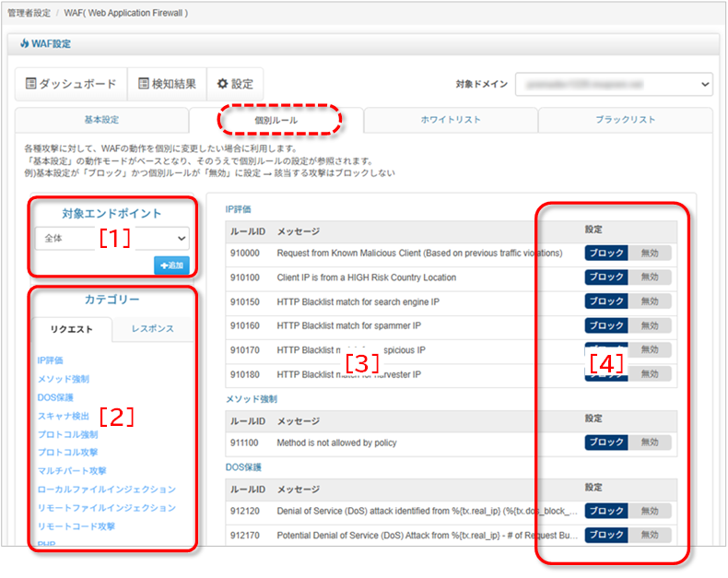Click rule ID 910160 cell

pos(245,325)
